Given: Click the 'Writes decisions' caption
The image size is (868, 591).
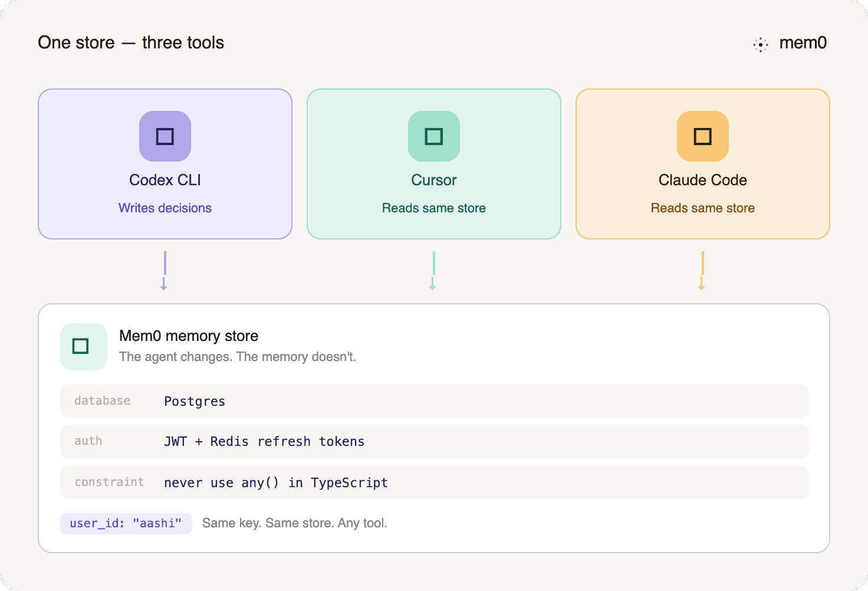Looking at the screenshot, I should tap(165, 208).
